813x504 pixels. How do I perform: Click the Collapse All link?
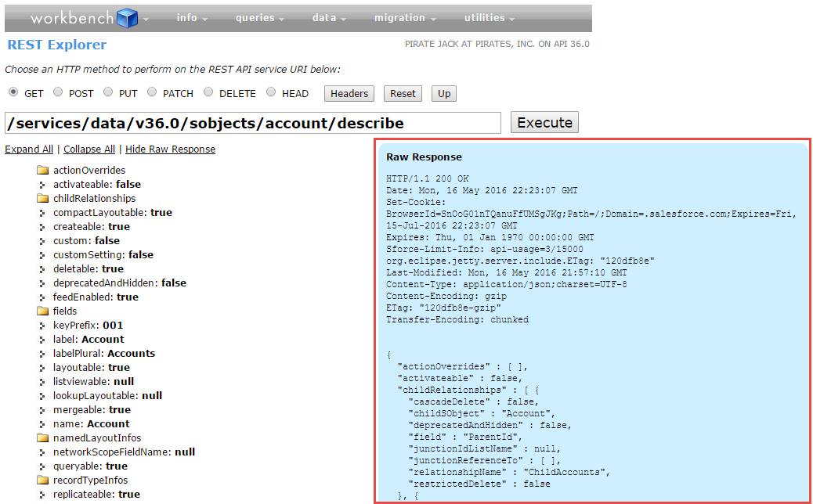[x=89, y=149]
